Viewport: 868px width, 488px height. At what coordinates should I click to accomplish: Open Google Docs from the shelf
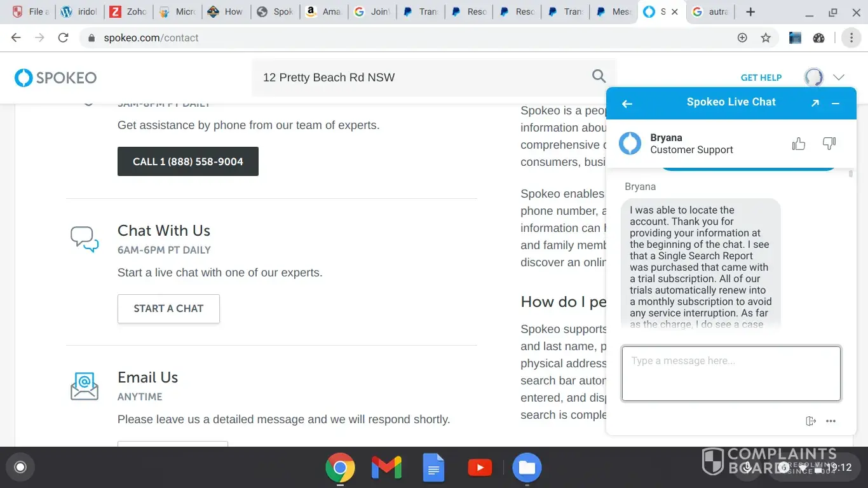(x=433, y=468)
